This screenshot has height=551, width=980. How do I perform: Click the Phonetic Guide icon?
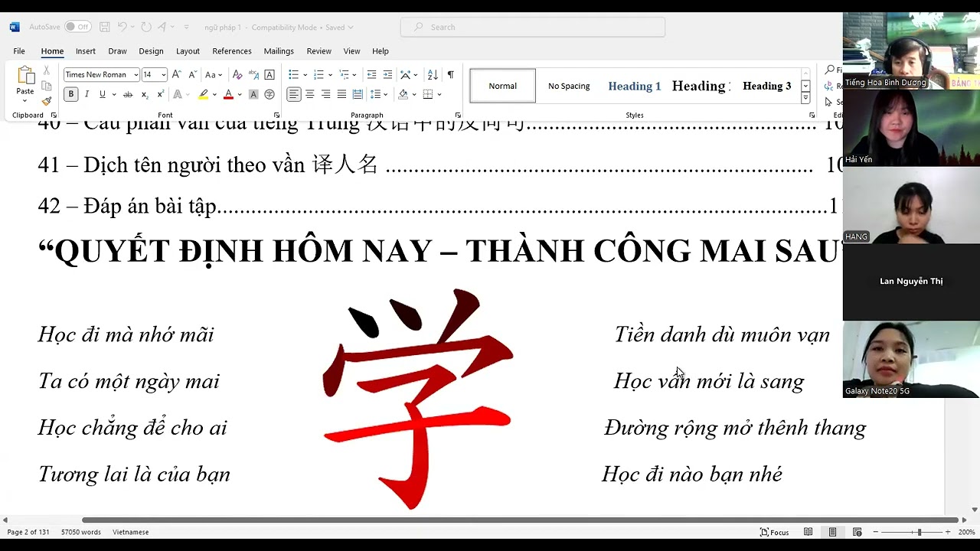[253, 74]
